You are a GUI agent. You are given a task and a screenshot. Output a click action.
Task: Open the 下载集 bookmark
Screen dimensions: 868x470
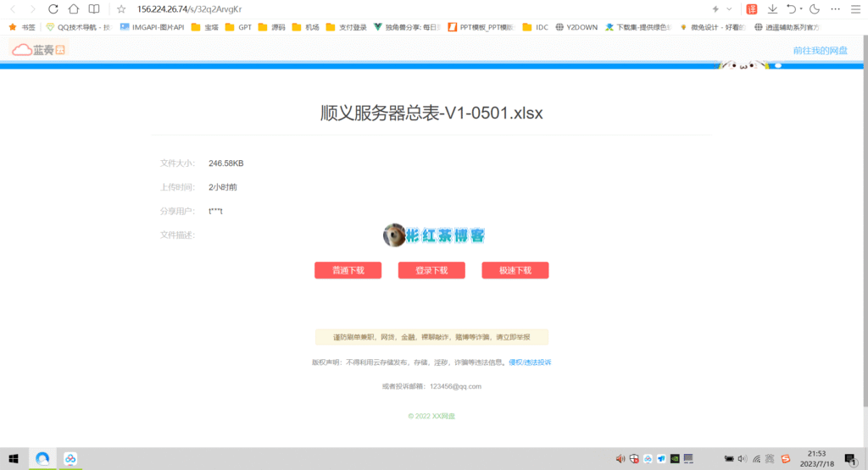pos(637,27)
